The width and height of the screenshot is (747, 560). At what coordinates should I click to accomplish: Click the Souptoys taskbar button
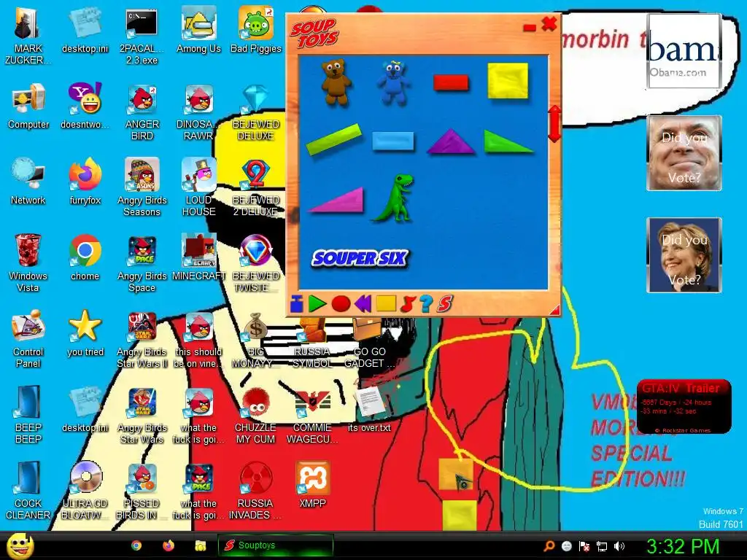275,545
